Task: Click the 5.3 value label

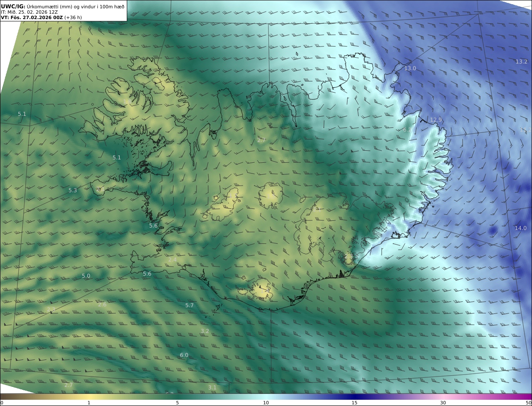Action: [x=73, y=190]
